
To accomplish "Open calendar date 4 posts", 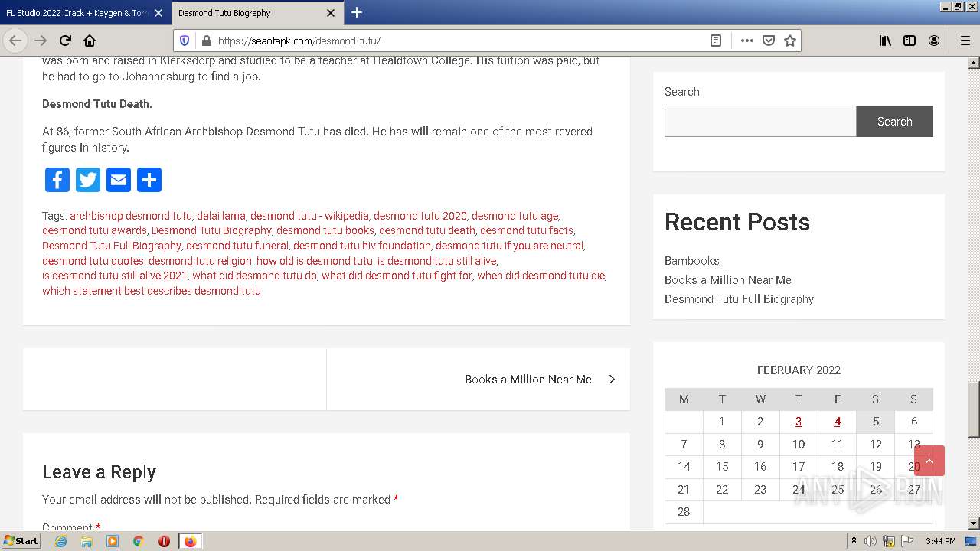I will (838, 421).
